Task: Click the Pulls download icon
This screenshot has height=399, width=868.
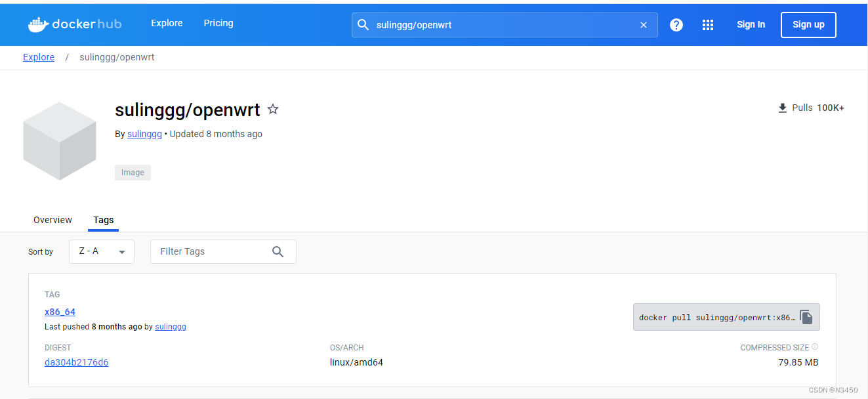Action: 782,108
